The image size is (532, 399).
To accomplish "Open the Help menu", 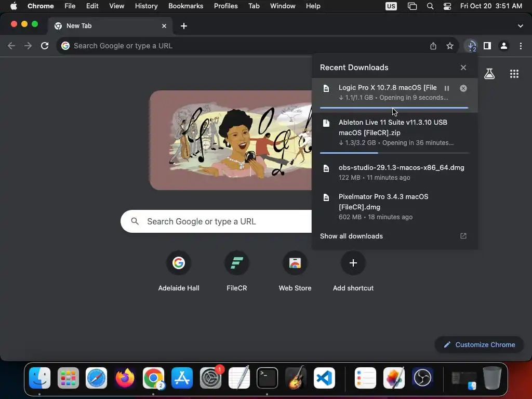I will 313,6.
